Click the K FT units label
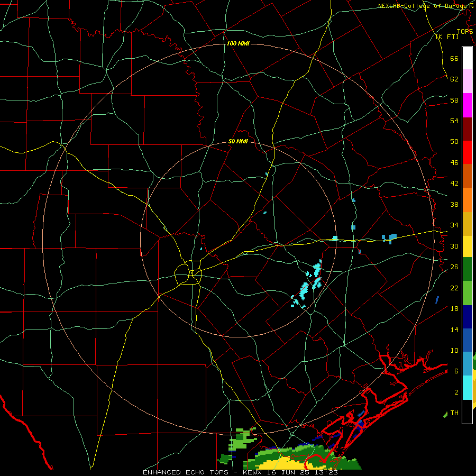The image size is (476, 476). pos(447,36)
